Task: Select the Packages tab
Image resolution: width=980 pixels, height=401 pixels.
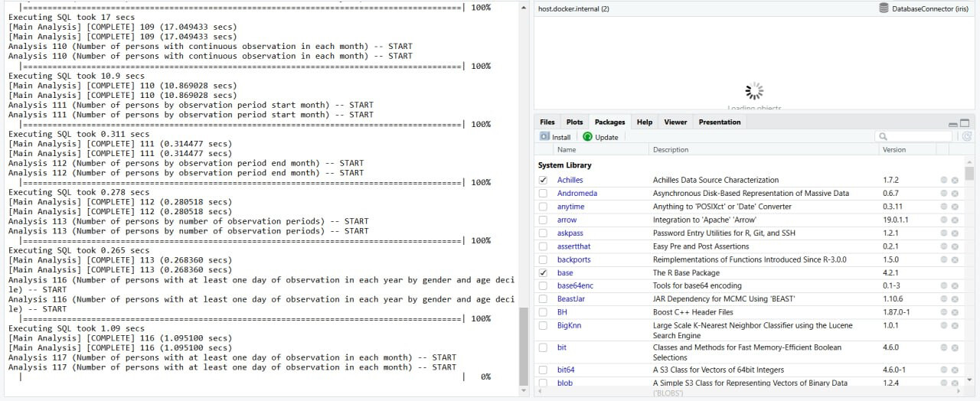Action: pos(610,122)
